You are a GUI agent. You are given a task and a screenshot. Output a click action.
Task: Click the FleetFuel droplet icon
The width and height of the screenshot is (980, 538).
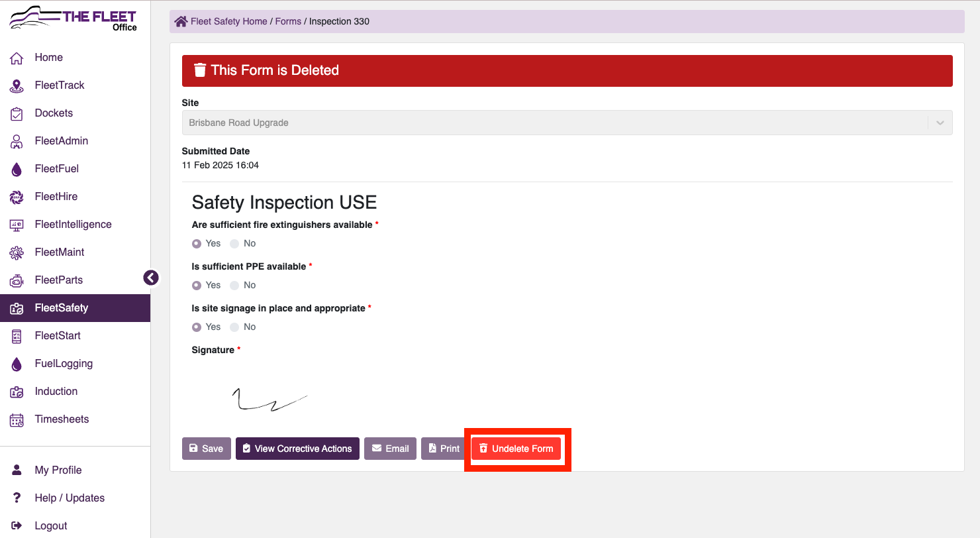coord(17,169)
